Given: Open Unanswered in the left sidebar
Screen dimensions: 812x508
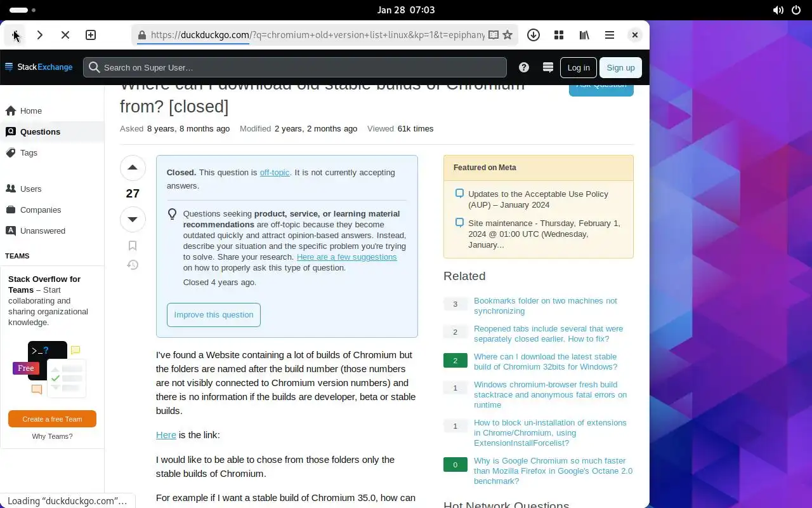Looking at the screenshot, I should [x=51, y=231].
